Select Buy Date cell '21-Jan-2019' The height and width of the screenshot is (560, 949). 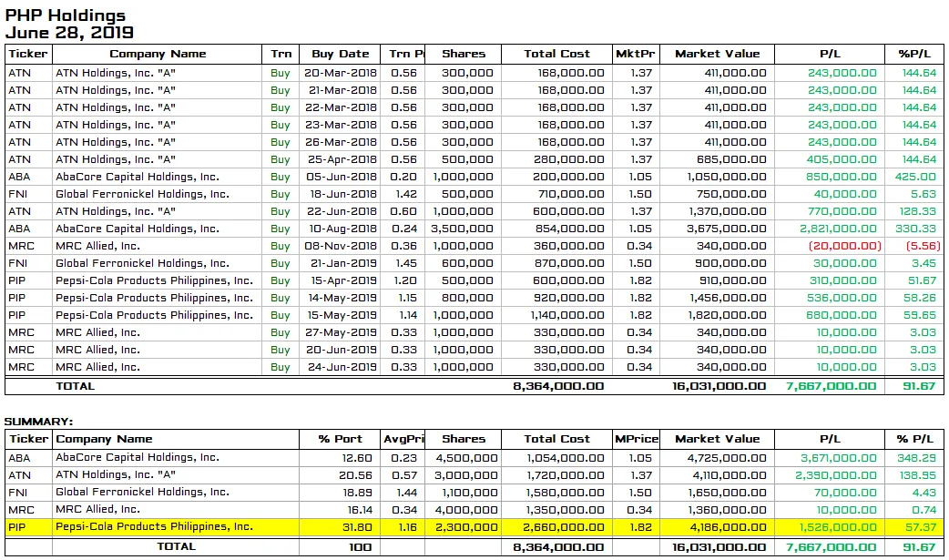coord(343,263)
